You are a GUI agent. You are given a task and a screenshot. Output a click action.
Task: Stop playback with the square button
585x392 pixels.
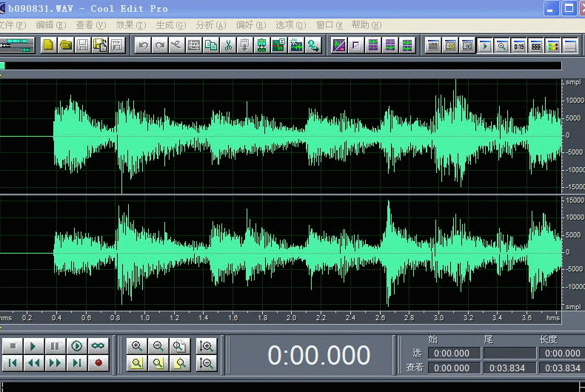pos(13,346)
